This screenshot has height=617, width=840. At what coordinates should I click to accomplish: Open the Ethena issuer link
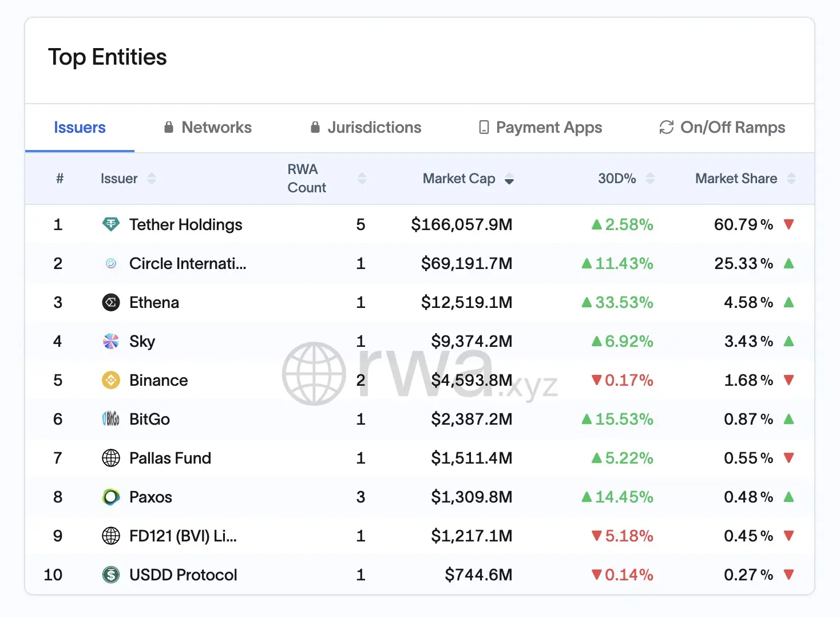pyautogui.click(x=154, y=302)
